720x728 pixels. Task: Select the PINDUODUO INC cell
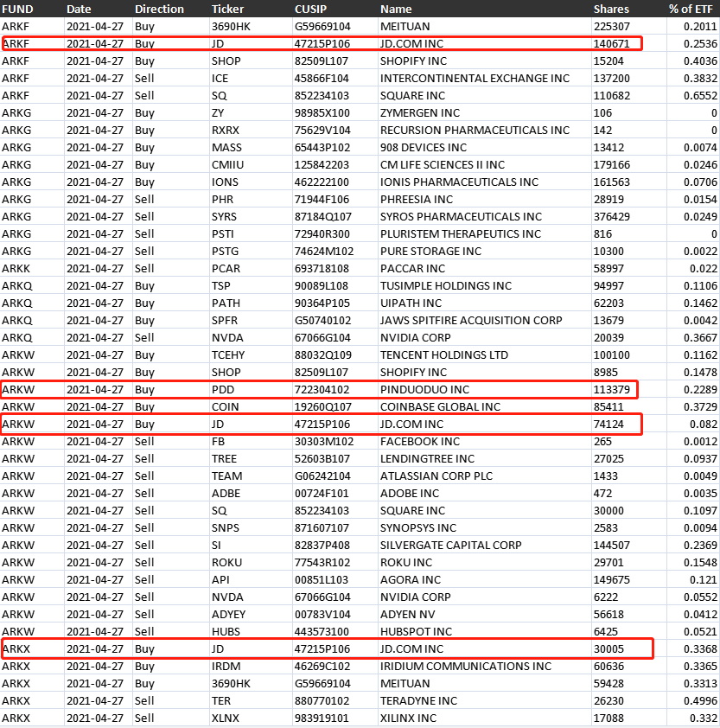point(424,390)
